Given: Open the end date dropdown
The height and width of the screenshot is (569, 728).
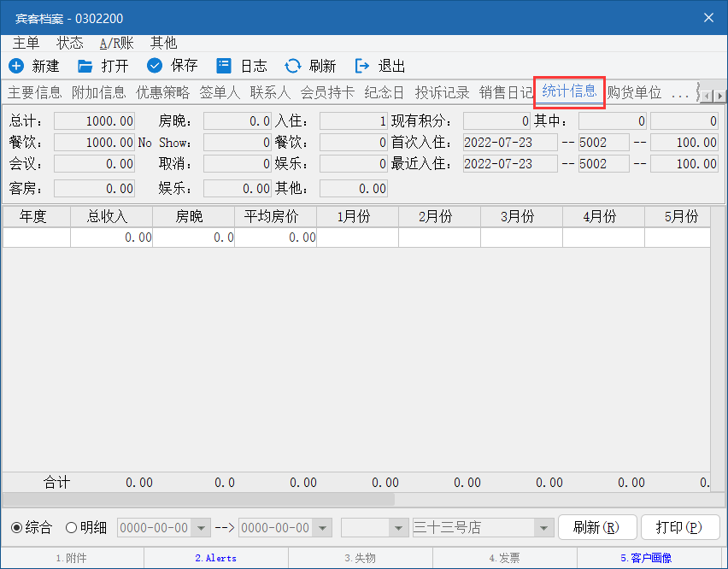Looking at the screenshot, I should point(322,528).
